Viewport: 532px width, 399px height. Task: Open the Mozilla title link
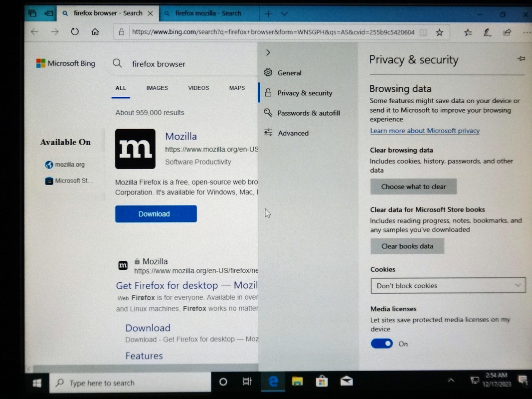click(x=181, y=136)
